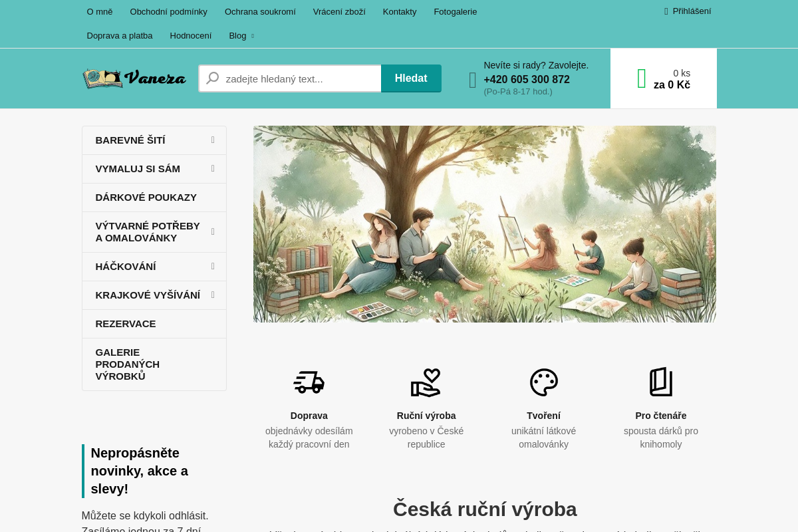
Task: Click the Vaneza logo
Action: (x=134, y=78)
